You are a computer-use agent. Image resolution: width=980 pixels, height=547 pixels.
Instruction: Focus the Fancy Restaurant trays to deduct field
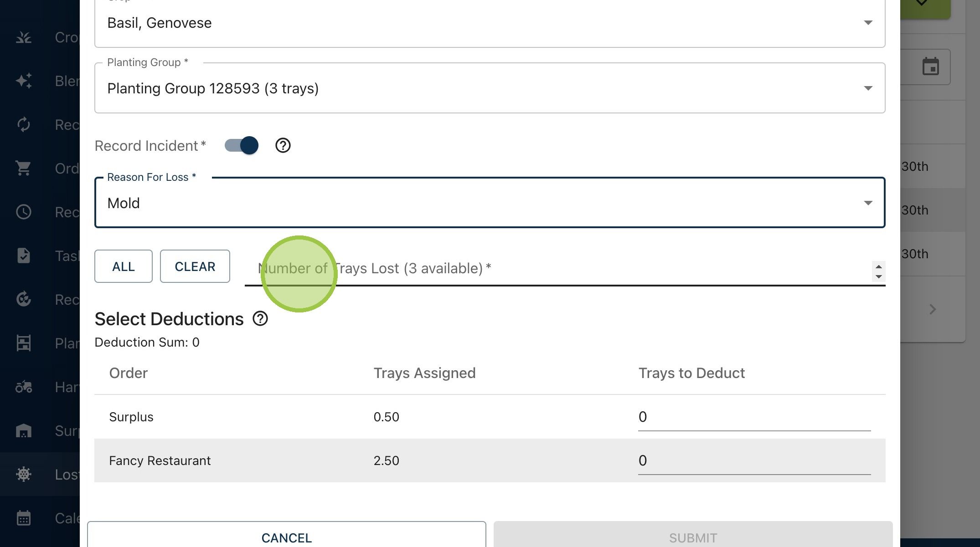(754, 461)
